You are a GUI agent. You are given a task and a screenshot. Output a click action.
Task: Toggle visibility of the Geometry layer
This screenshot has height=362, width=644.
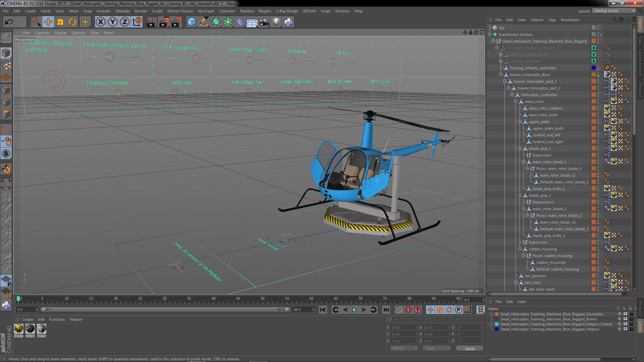(625, 314)
